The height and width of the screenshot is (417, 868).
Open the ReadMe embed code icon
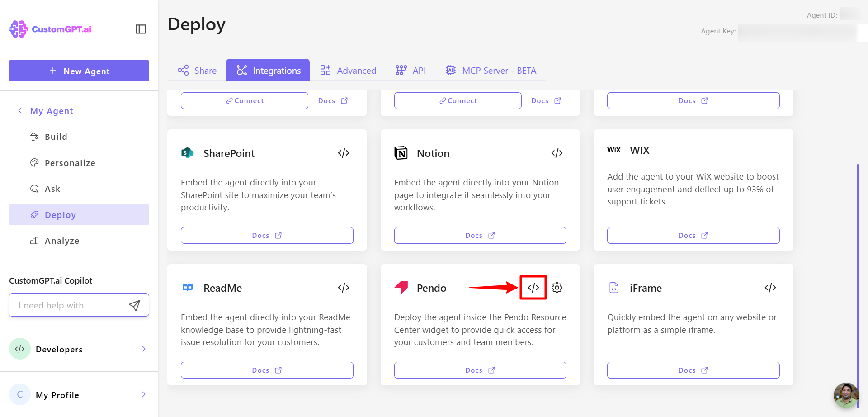pos(344,288)
